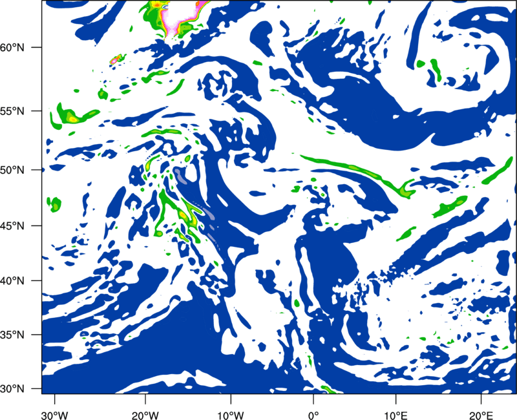This screenshot has width=517, height=420.
Task: Click the 40°N latitude label
Action: coord(12,281)
